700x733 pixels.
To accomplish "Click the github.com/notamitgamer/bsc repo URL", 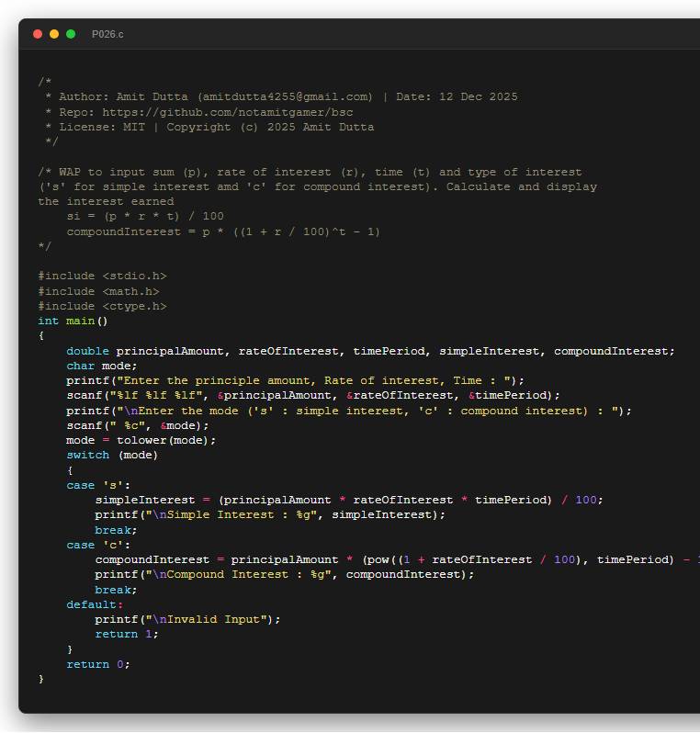I will (227, 112).
